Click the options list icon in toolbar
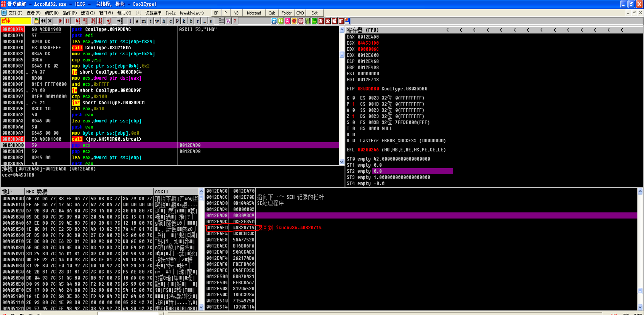This screenshot has width=644, height=315. (x=221, y=21)
